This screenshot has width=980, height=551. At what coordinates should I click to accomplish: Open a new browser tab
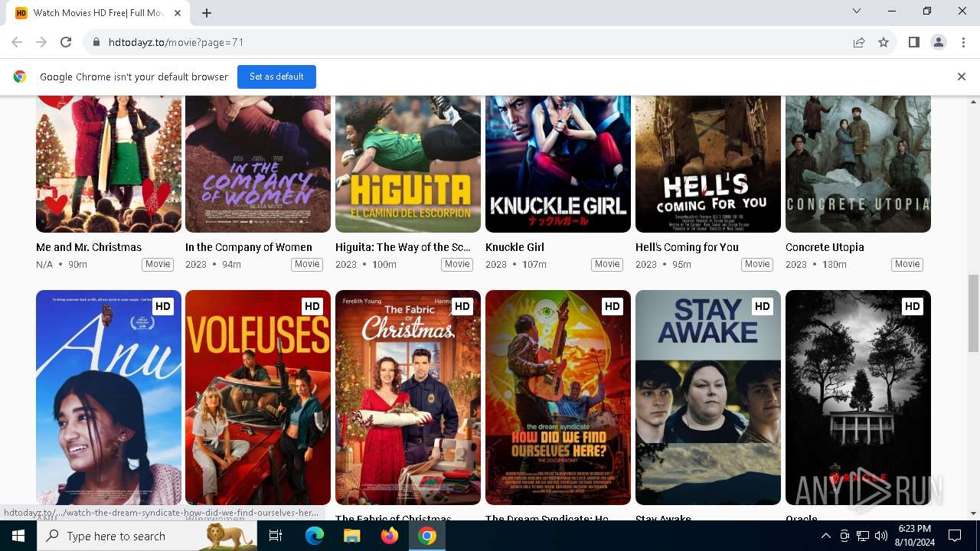pos(207,13)
